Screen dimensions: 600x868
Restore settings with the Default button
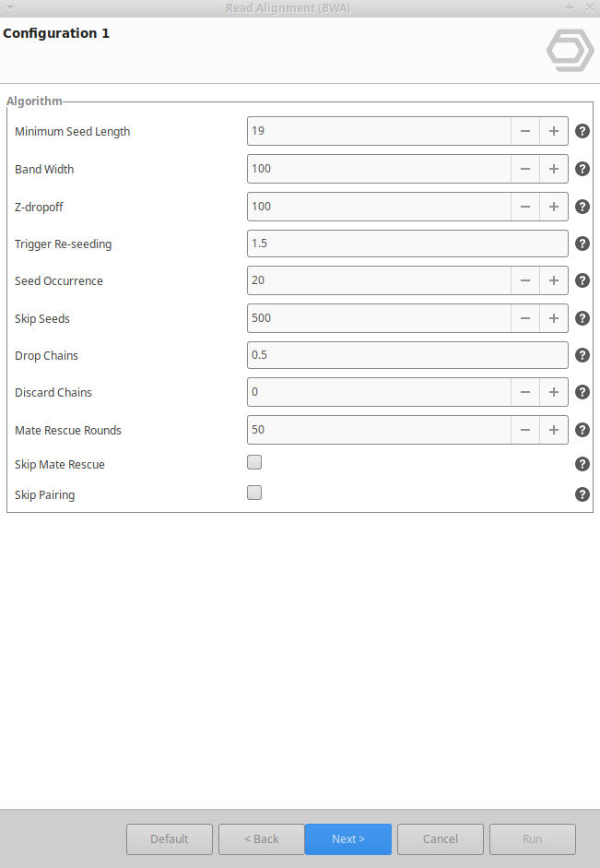click(169, 839)
